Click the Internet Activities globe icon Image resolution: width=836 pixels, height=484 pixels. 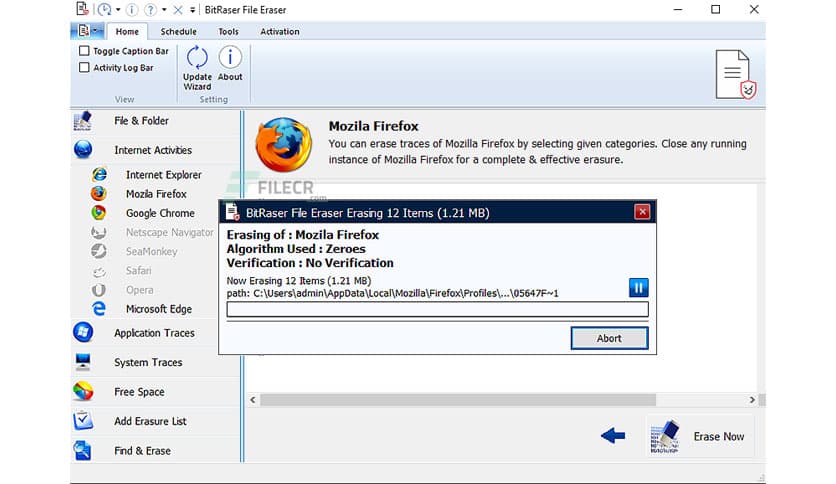tap(83, 150)
